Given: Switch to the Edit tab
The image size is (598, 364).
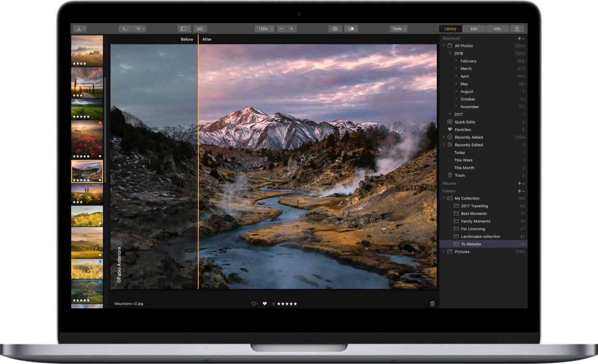Looking at the screenshot, I should pyautogui.click(x=474, y=29).
